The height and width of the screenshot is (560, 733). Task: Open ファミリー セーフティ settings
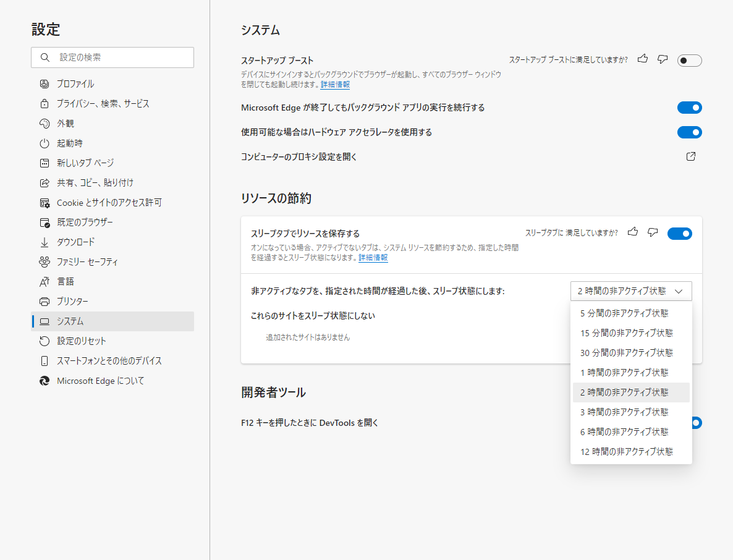[112, 262]
